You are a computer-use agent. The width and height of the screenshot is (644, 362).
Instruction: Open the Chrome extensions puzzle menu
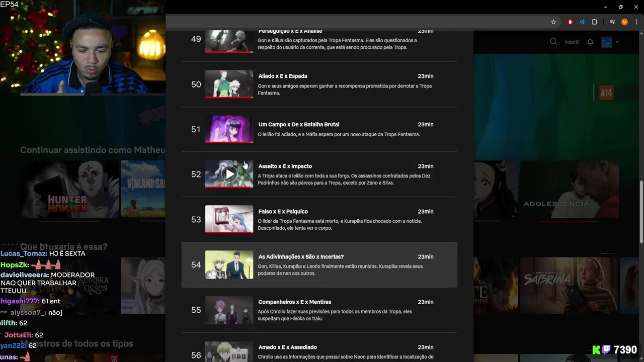pyautogui.click(x=594, y=22)
